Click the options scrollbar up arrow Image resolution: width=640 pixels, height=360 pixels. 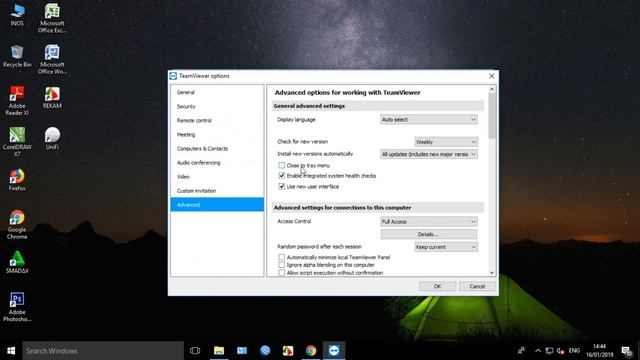point(492,89)
